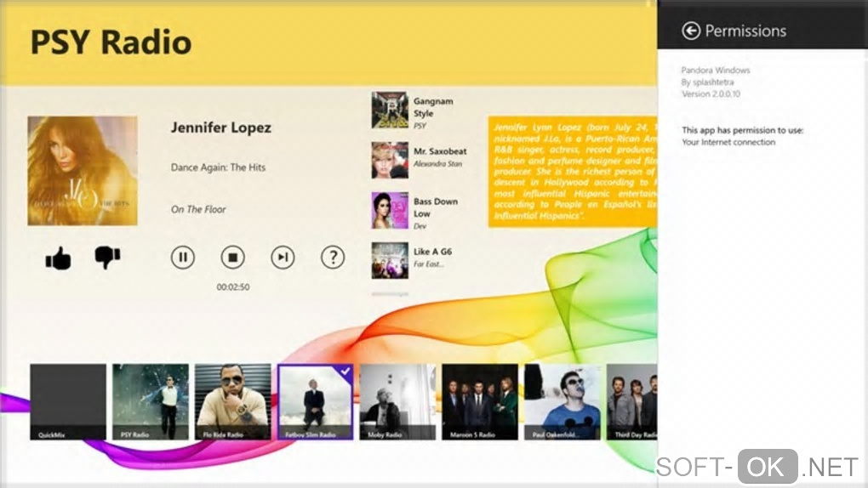
Task: Click the thumbs up icon
Action: tap(58, 258)
